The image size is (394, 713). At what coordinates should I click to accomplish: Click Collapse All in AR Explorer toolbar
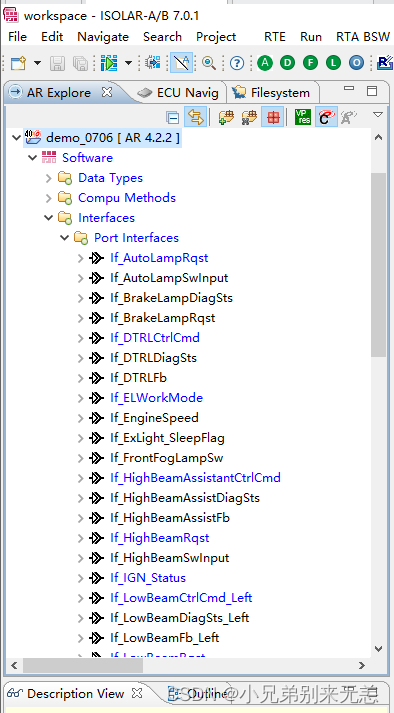173,118
